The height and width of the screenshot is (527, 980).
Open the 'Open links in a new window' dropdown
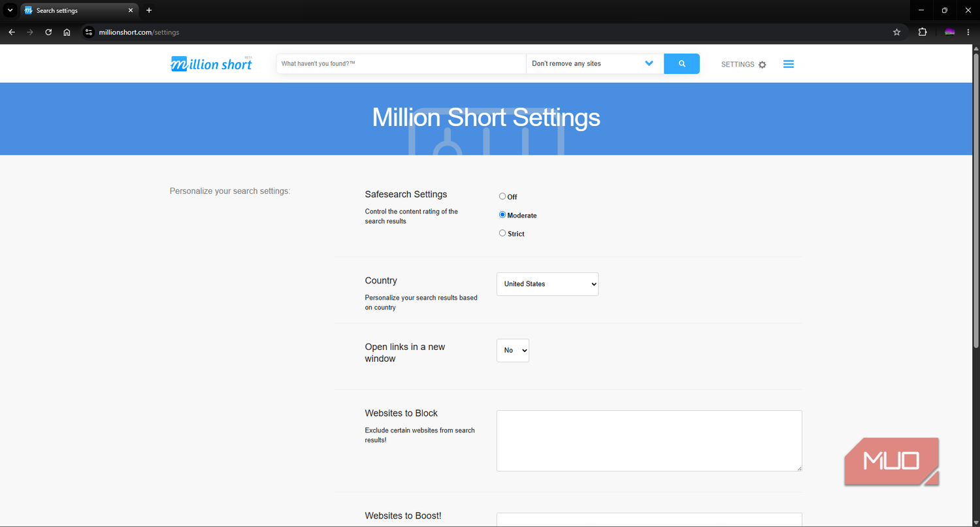coord(513,350)
